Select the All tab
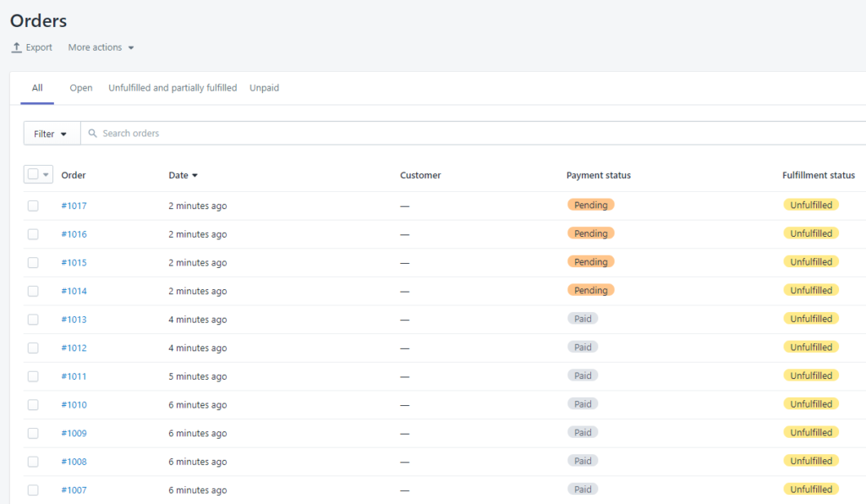866x504 pixels. coord(36,87)
